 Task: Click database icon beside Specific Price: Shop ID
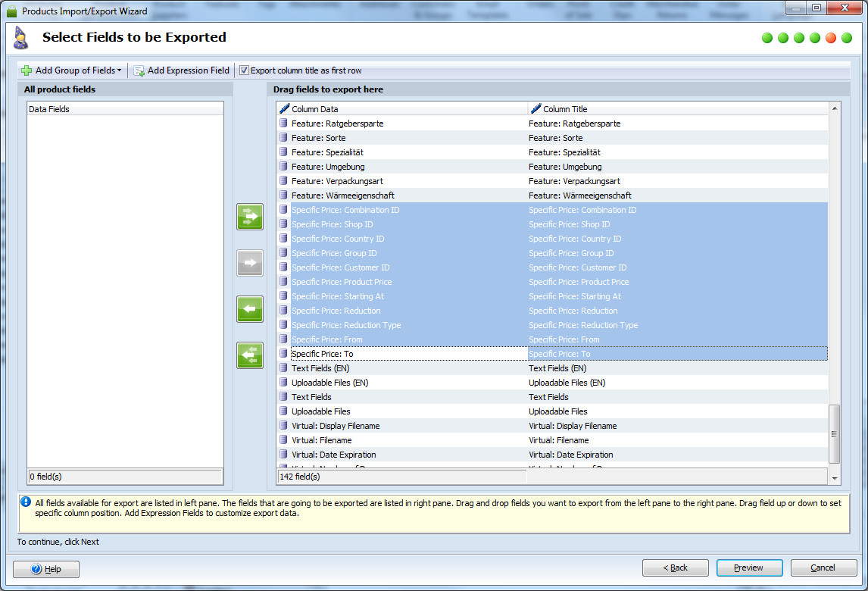click(283, 224)
